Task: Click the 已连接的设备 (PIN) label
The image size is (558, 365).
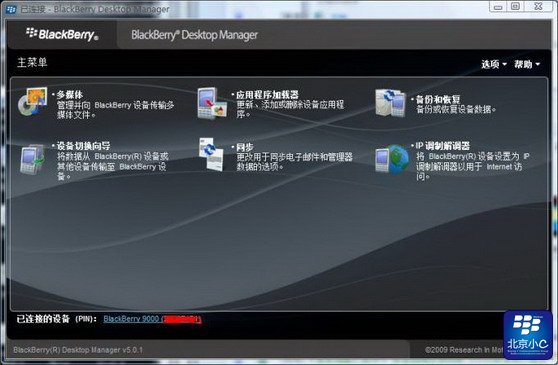Action: 57,319
